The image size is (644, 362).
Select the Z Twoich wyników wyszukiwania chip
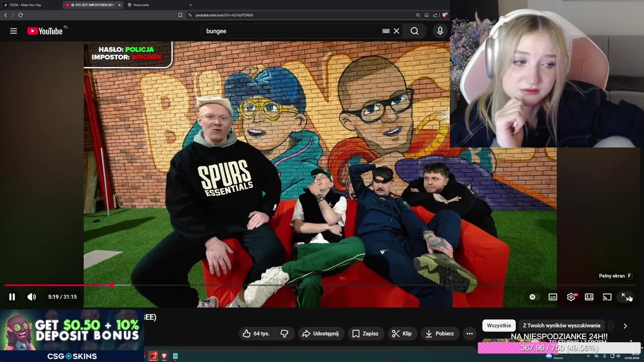[x=561, y=325]
